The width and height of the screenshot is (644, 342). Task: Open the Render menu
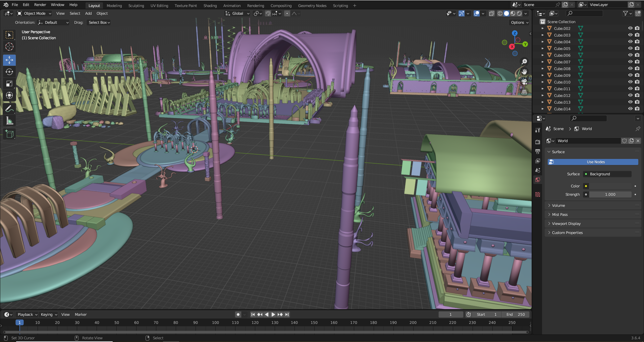point(40,5)
